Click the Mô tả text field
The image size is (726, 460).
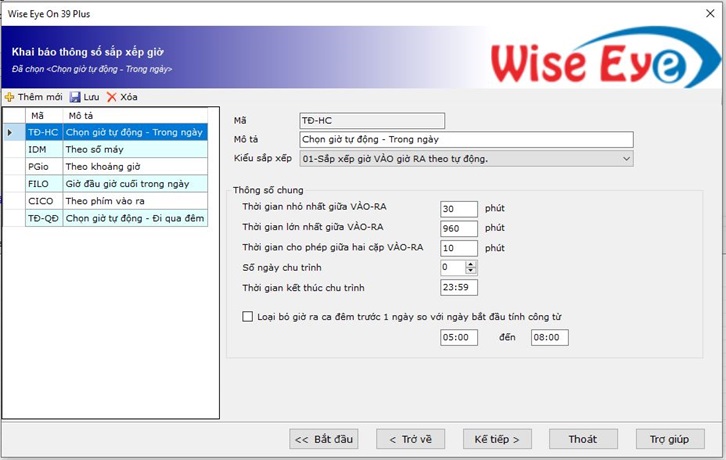pos(466,140)
